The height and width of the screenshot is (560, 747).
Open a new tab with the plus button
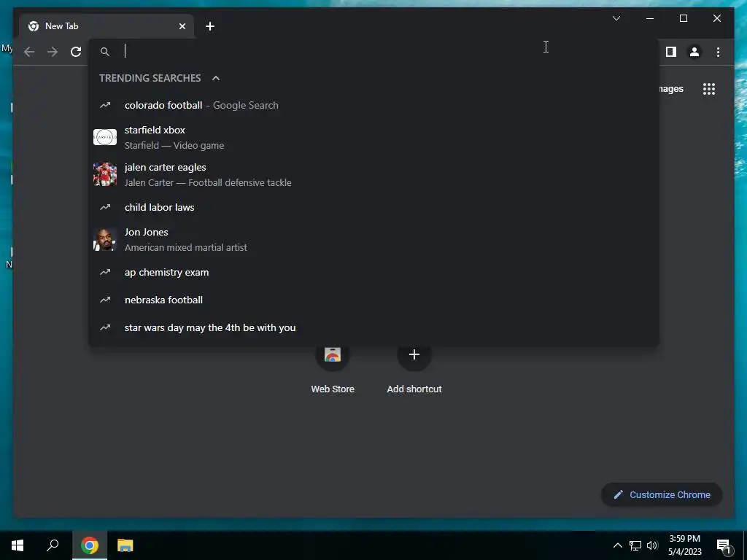point(210,26)
